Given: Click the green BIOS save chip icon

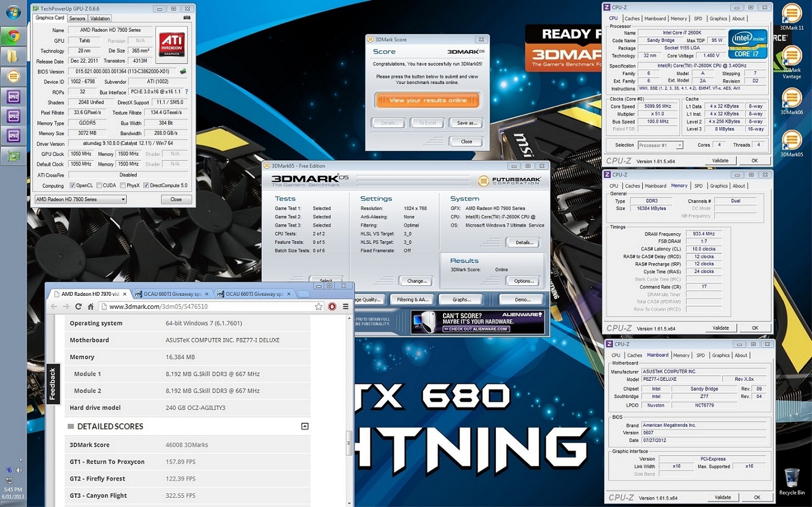Looking at the screenshot, I should tap(183, 71).
